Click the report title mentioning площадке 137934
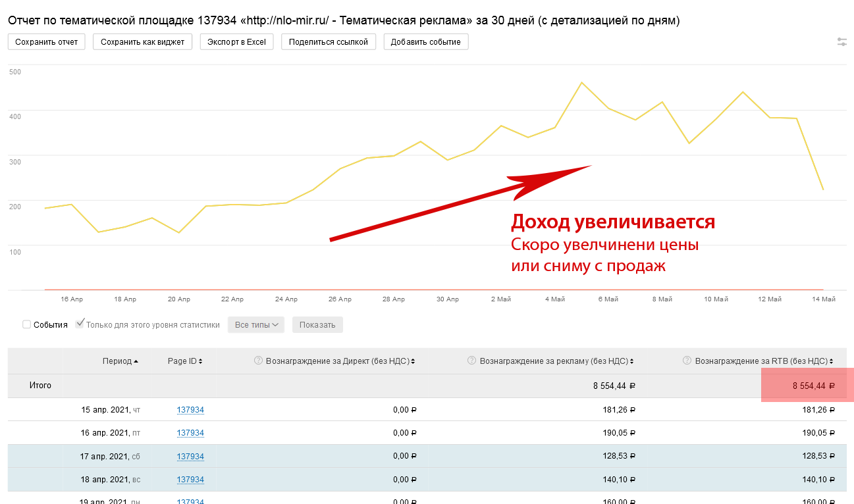 tap(344, 20)
